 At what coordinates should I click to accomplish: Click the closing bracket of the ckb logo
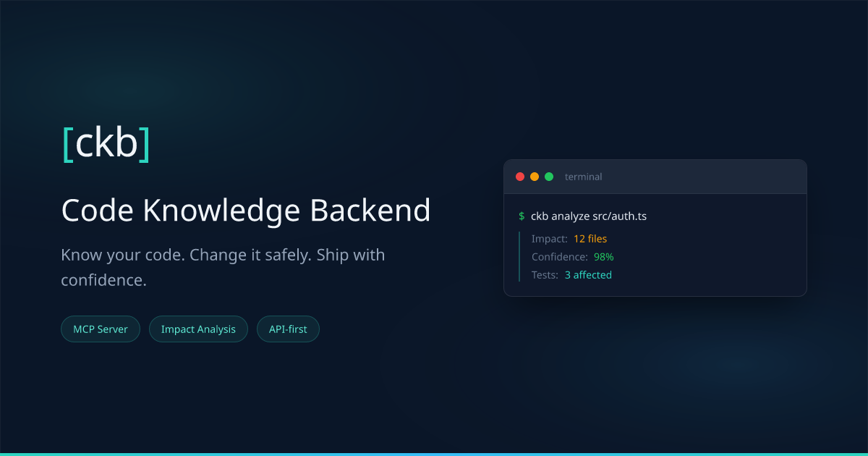point(145,143)
